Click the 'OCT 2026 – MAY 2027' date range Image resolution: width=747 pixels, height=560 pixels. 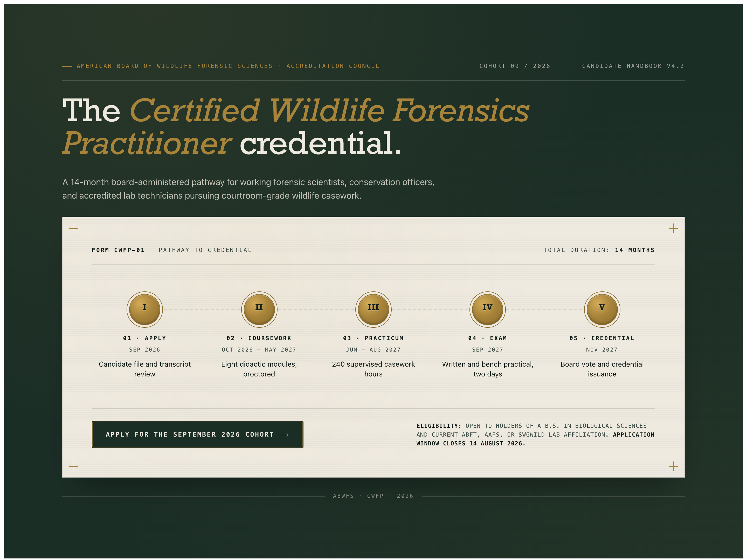259,350
